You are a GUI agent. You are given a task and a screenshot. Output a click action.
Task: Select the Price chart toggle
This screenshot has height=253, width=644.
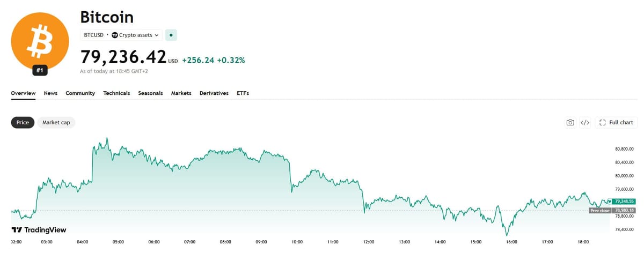click(x=23, y=123)
